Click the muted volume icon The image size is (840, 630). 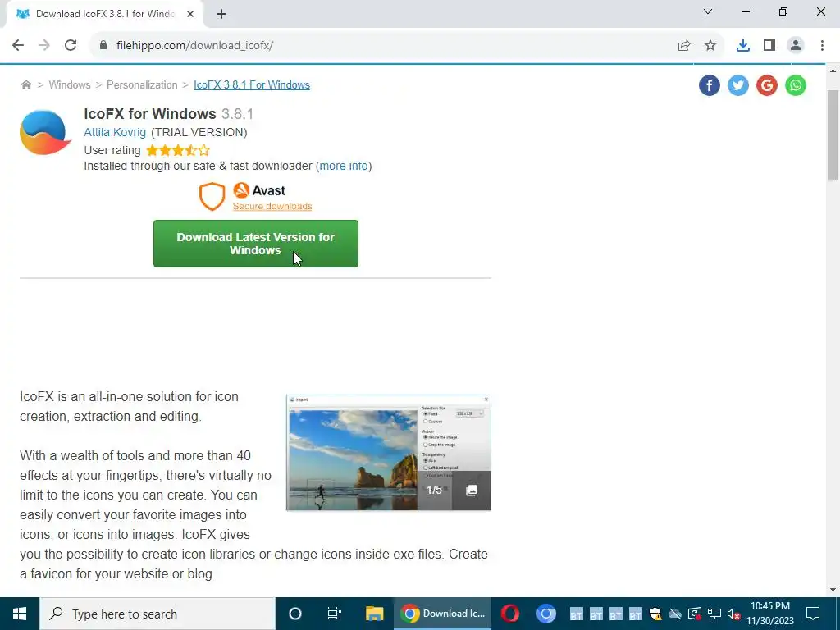pos(734,614)
